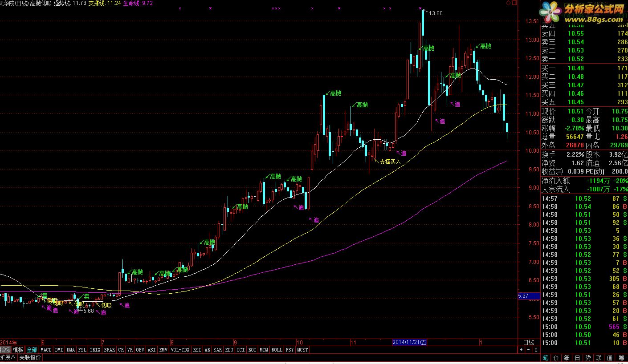This screenshot has height=364, width=628.
Task: Apply the DMI indicator
Action: pos(59,350)
